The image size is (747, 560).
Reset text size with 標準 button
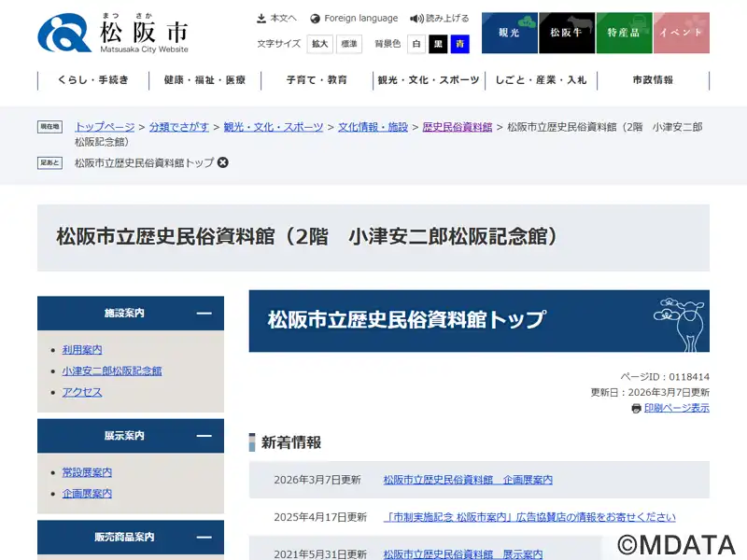pos(348,44)
